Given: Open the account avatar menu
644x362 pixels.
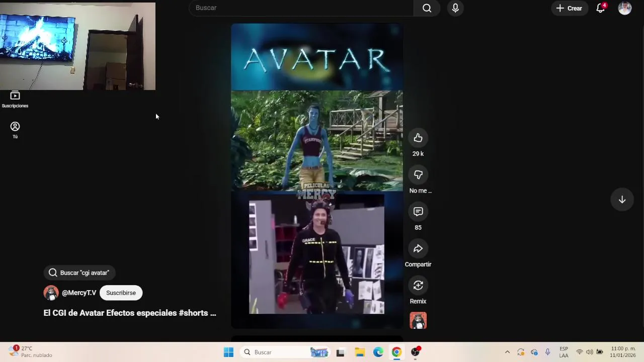Looking at the screenshot, I should [625, 8].
